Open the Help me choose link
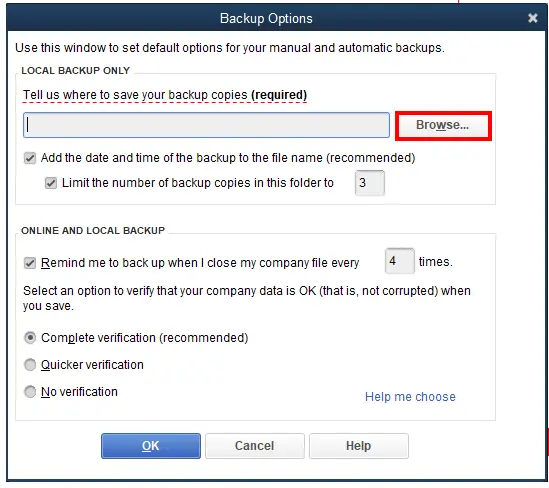Image resolution: width=549 pixels, height=488 pixels. click(410, 397)
